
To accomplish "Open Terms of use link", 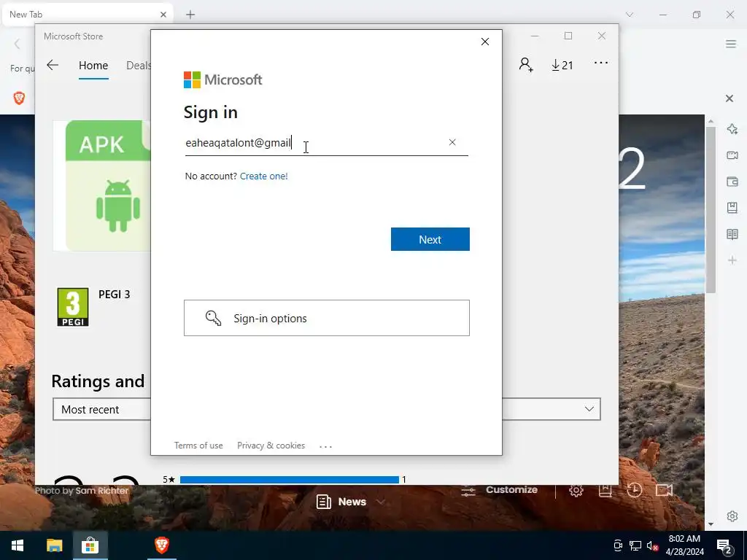I will click(x=198, y=446).
